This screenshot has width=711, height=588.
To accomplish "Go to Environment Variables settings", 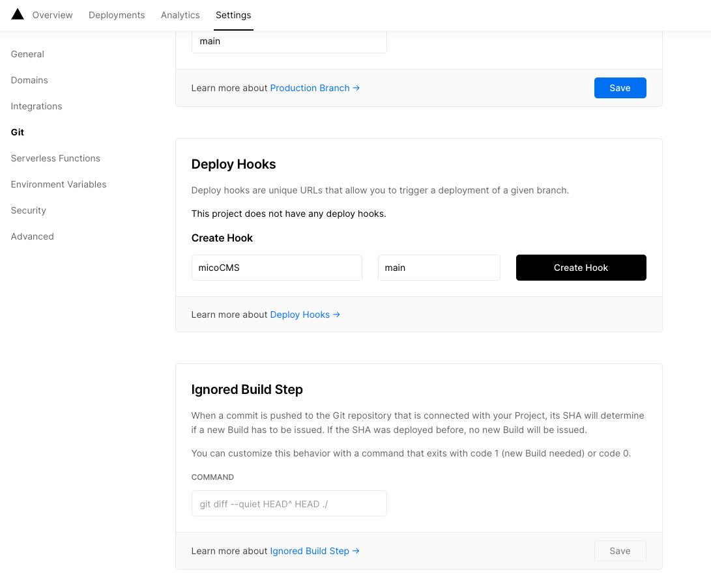I will pos(59,184).
